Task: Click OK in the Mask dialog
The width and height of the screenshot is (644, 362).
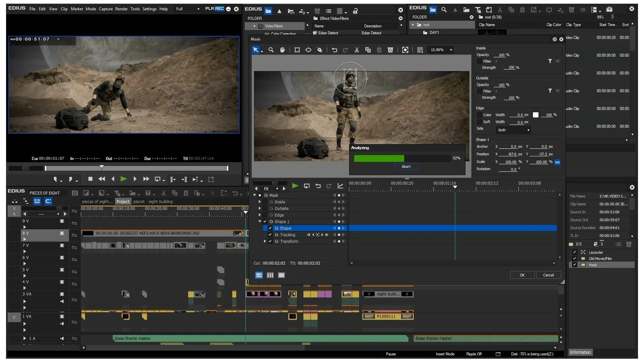Action: 522,275
